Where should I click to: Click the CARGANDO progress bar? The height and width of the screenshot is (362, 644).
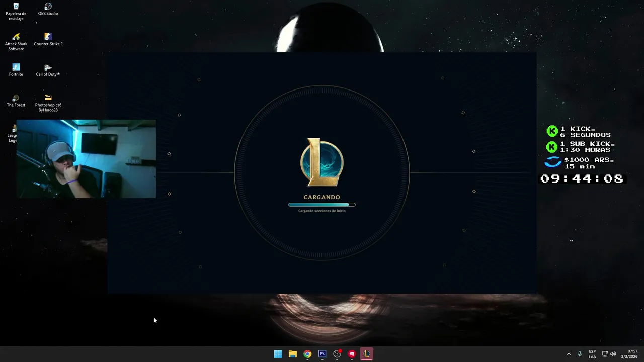pos(321,205)
